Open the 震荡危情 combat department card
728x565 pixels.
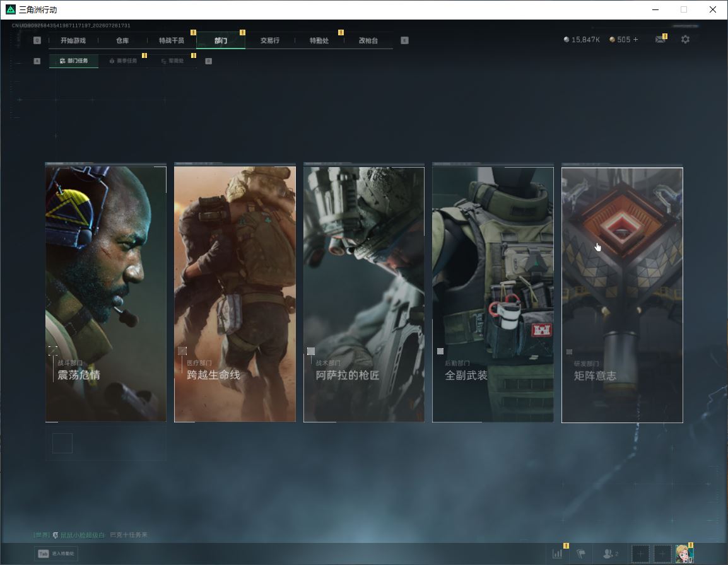[106, 294]
